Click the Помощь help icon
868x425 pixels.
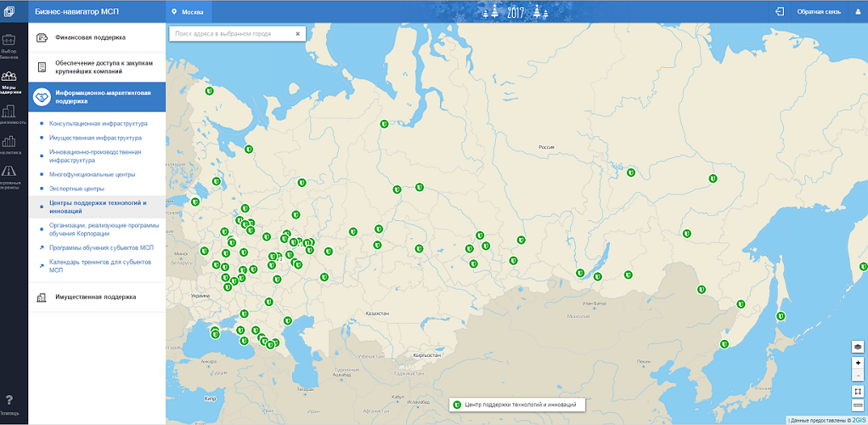9,405
